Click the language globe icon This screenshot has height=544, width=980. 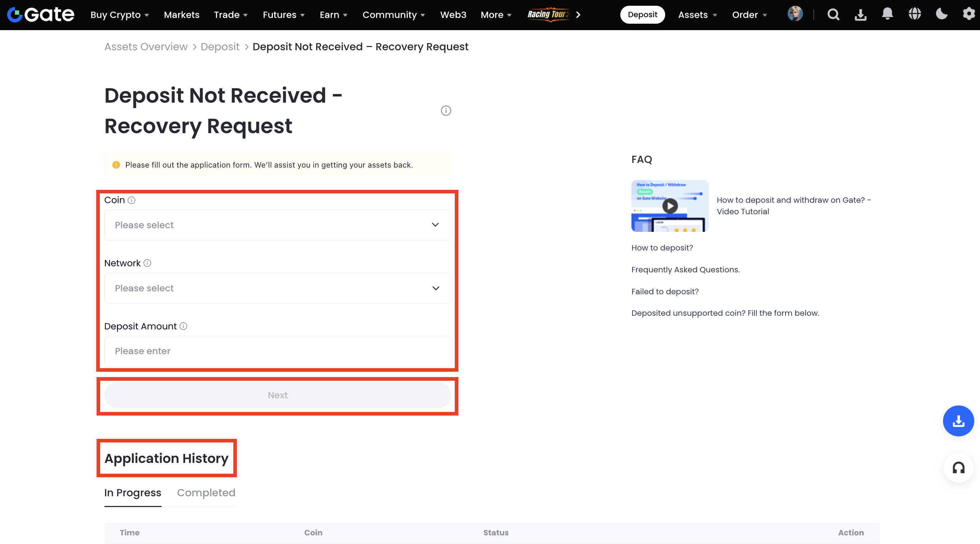click(x=915, y=14)
